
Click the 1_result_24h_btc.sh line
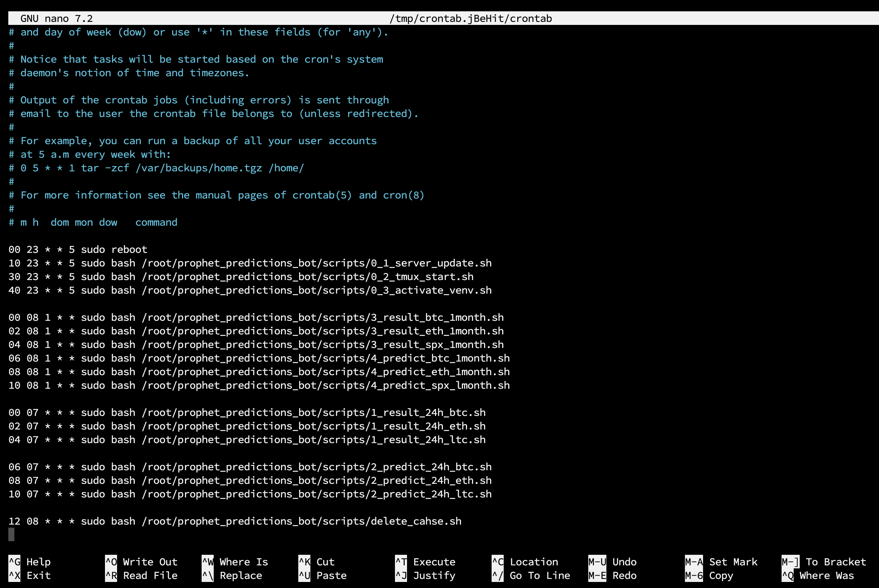[x=247, y=413]
